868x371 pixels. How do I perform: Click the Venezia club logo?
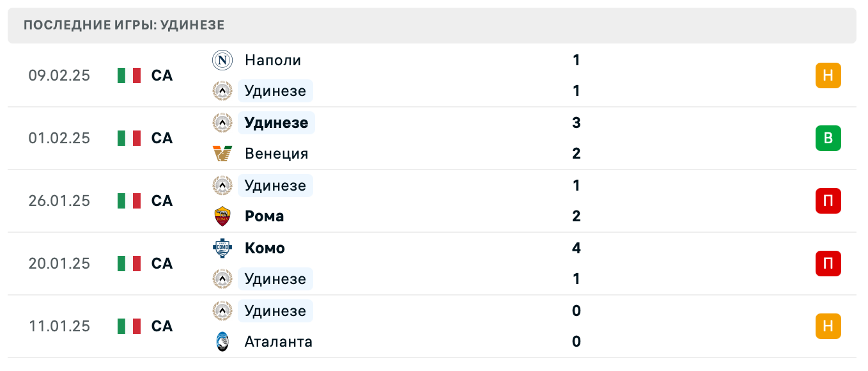(x=222, y=154)
